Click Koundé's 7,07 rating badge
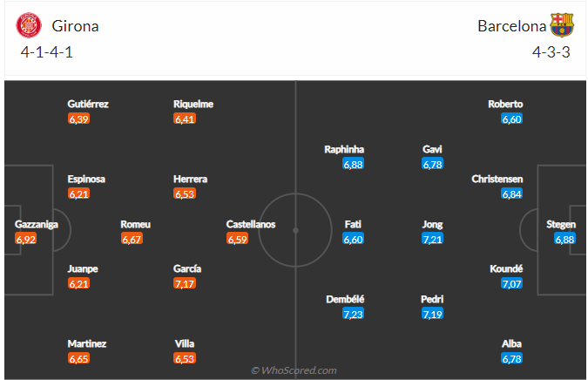 [x=511, y=283]
